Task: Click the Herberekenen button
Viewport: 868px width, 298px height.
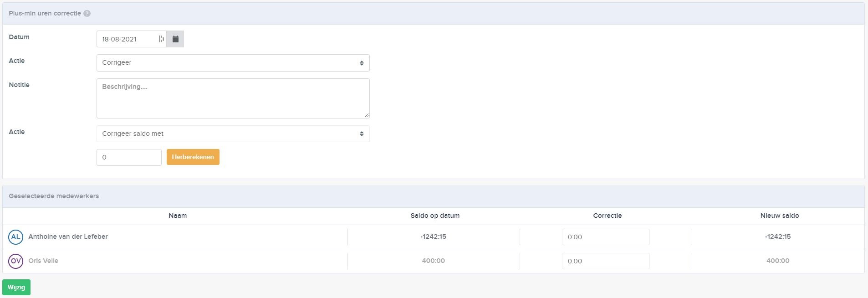Action: [193, 157]
